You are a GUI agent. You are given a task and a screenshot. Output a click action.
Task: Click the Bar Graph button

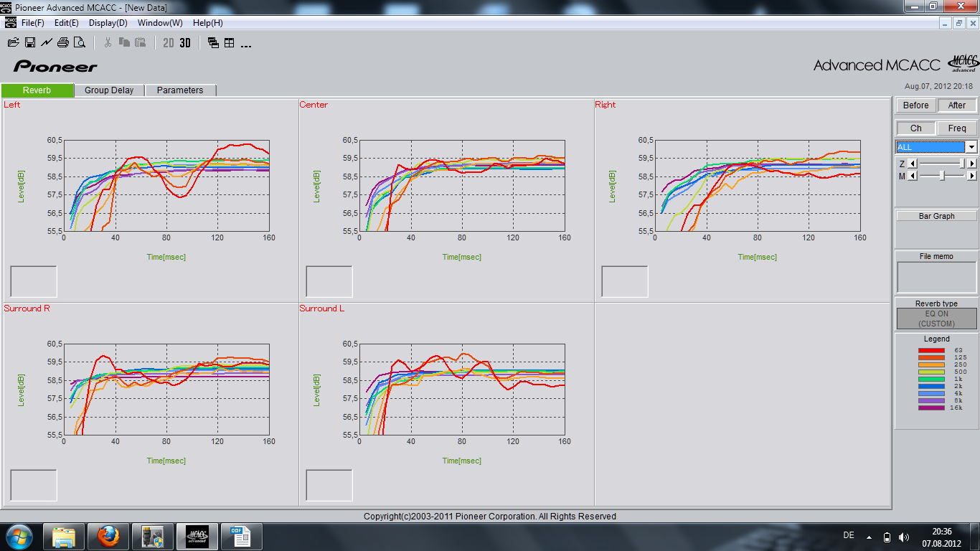point(936,216)
